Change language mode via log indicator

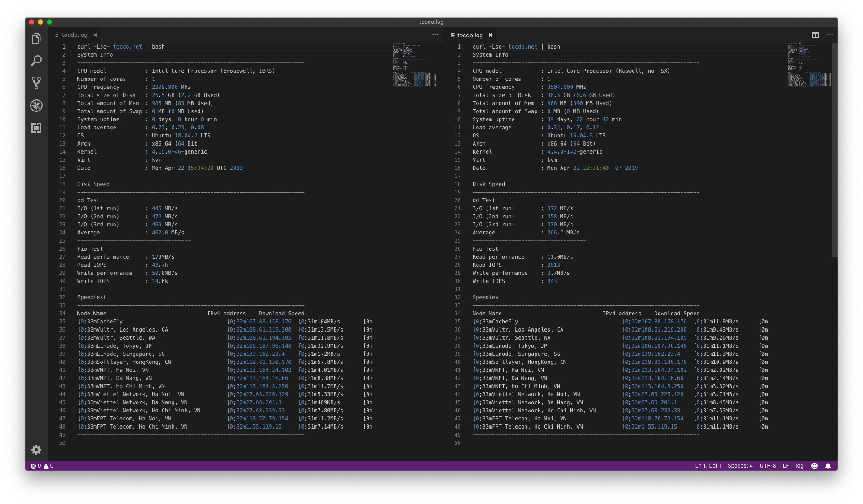click(x=800, y=466)
